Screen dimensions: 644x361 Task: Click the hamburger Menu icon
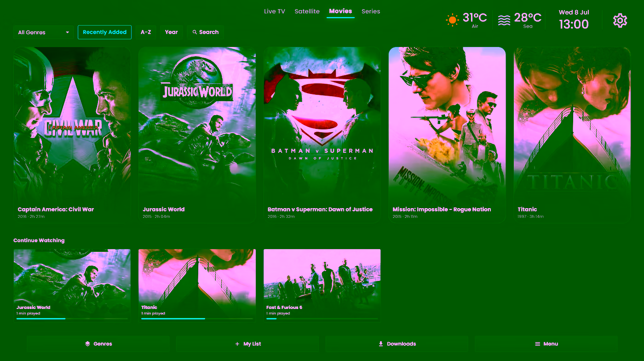(x=537, y=344)
